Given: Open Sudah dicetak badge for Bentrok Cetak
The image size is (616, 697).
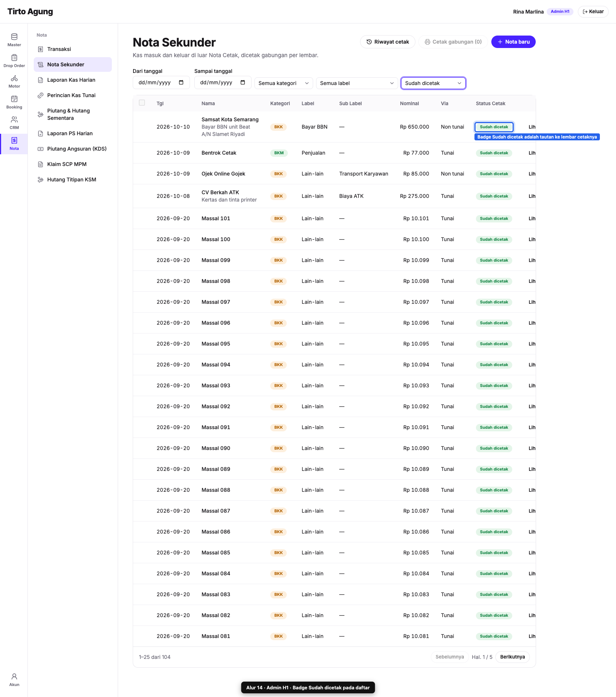Looking at the screenshot, I should [x=494, y=153].
